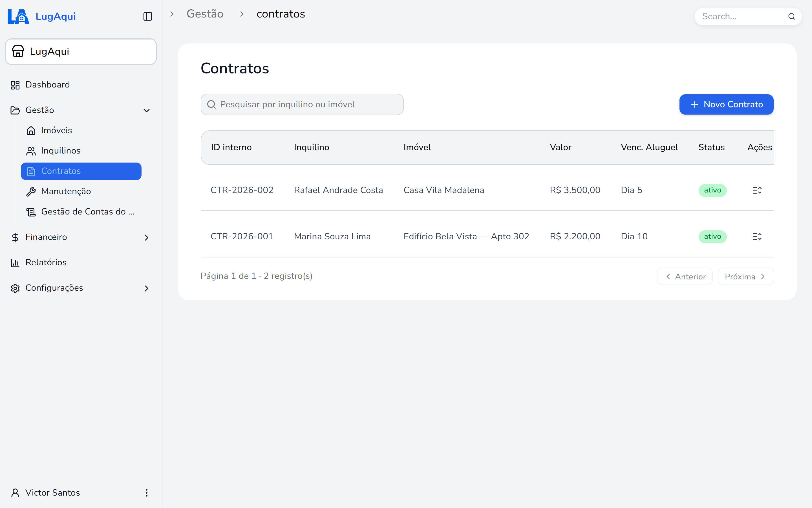
Task: Click the first breadcrumb chevron arrow
Action: [x=172, y=14]
